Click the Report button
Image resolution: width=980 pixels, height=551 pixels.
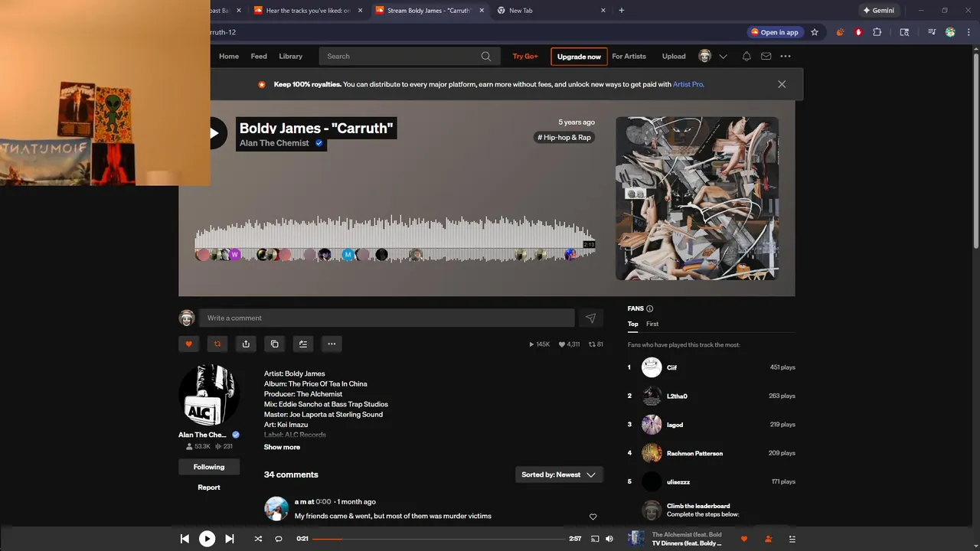point(209,487)
